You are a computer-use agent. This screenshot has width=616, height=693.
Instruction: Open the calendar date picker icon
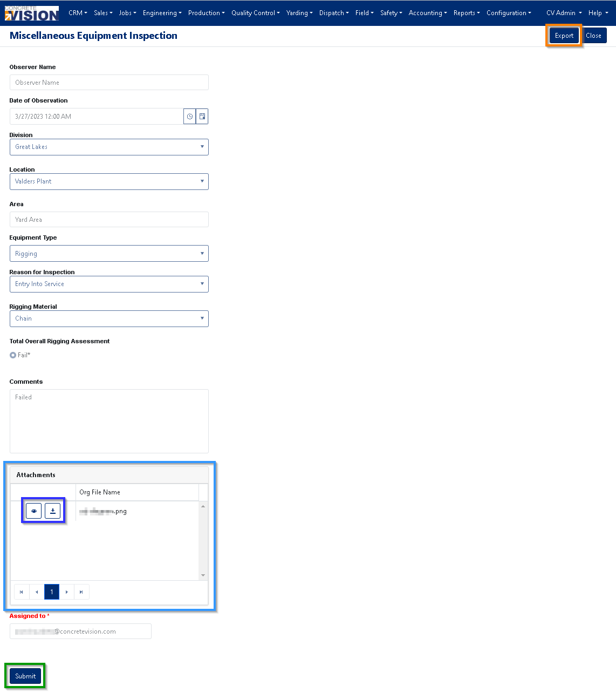click(202, 117)
